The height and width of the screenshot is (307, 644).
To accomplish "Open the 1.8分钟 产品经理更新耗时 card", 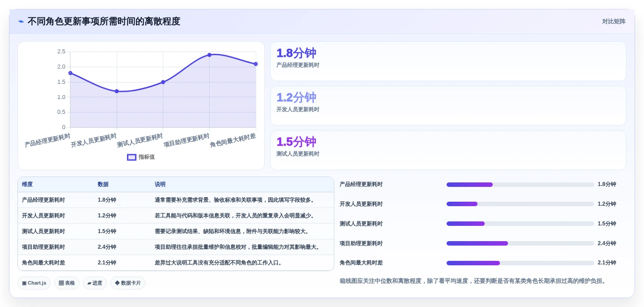I will (x=448, y=61).
